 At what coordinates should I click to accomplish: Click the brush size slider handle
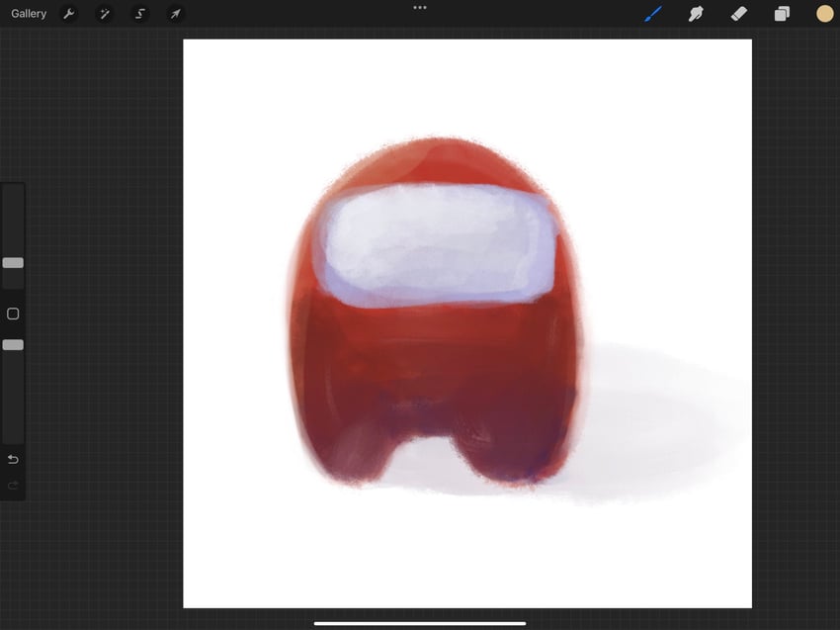(13, 263)
